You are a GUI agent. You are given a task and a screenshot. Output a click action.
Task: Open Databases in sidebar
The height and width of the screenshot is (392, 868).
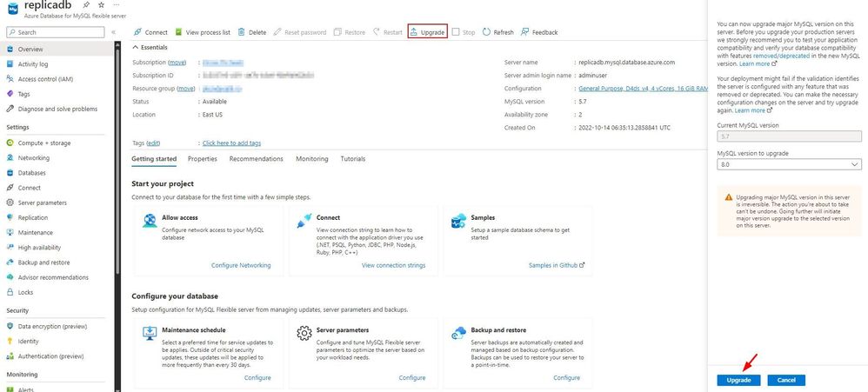31,173
